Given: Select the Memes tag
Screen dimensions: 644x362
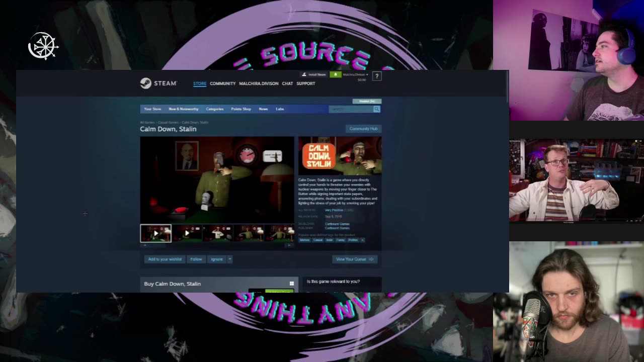Looking at the screenshot, I should [304, 240].
